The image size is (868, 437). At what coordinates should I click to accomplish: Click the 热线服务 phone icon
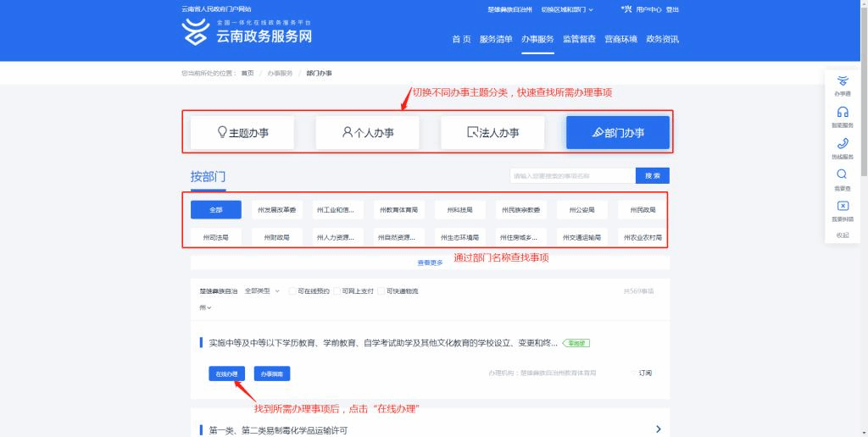pyautogui.click(x=843, y=144)
